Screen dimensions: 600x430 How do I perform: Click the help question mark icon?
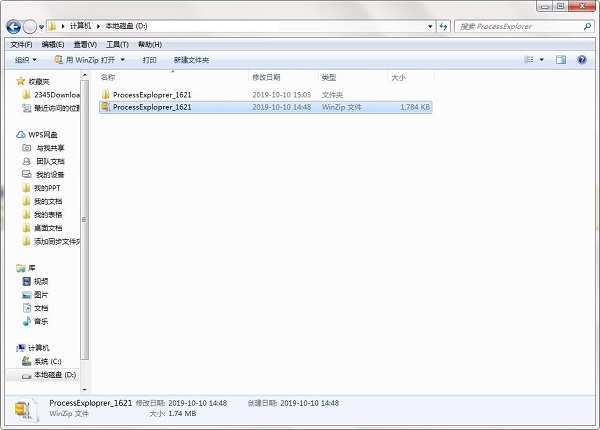582,60
